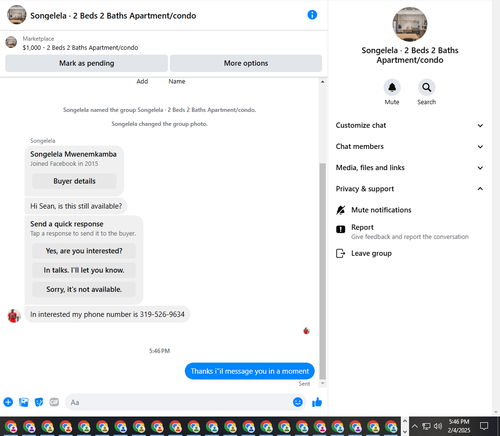The width and height of the screenshot is (500, 436).
Task: Collapse Privacy & support section
Action: 410,189
